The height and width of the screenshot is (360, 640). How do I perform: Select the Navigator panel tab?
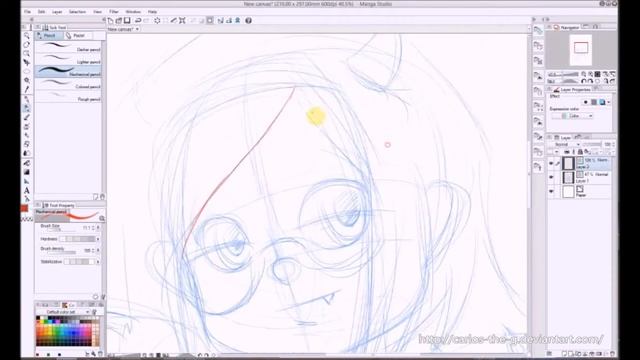(x=567, y=27)
